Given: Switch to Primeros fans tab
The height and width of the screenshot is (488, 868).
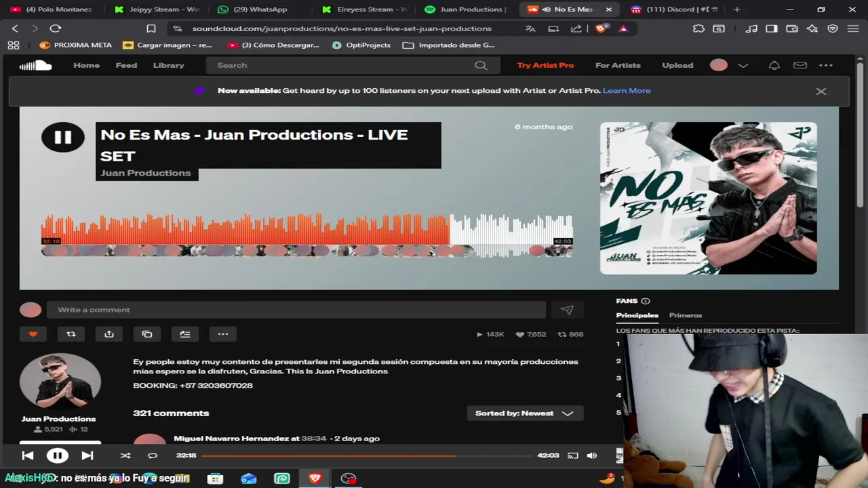Looking at the screenshot, I should coord(686,315).
